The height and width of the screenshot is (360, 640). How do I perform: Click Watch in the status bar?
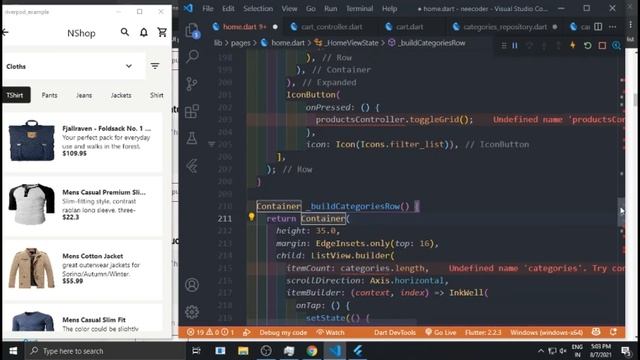(x=330, y=332)
